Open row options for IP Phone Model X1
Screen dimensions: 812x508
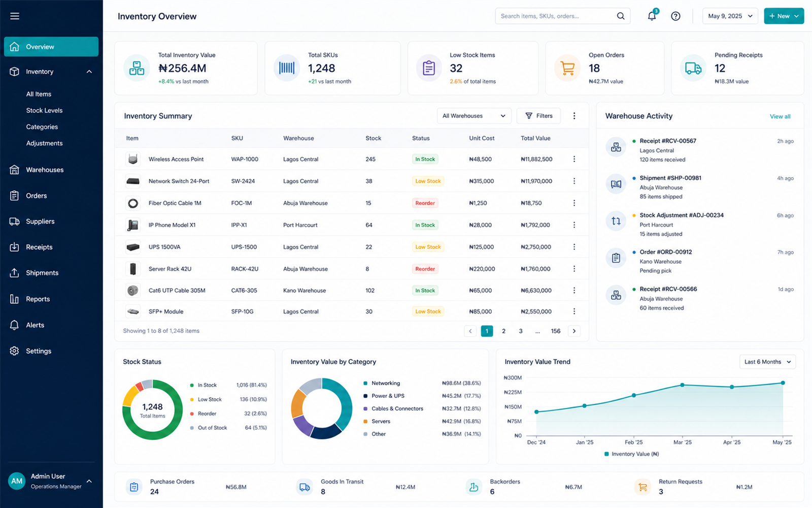[x=574, y=225]
